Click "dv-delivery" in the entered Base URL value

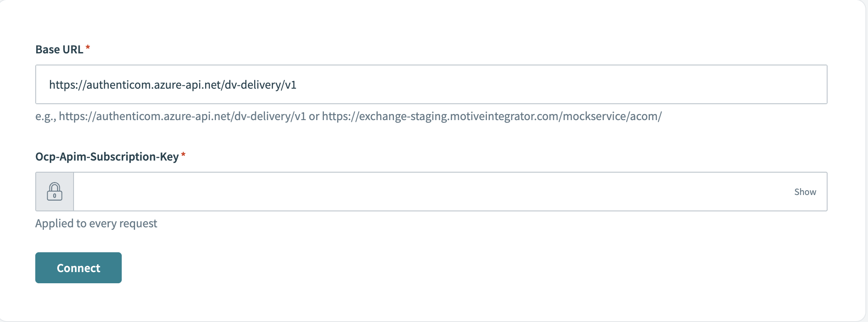tap(254, 85)
